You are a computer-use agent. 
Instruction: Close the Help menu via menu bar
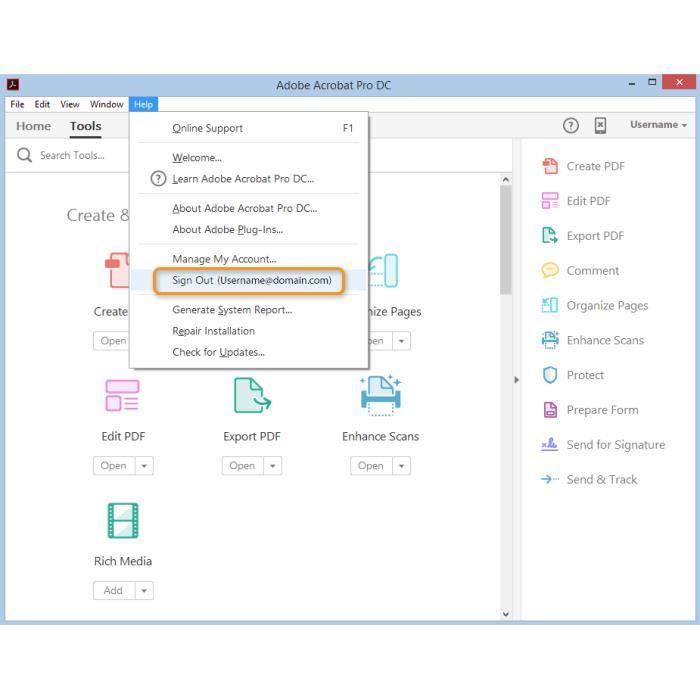[143, 104]
